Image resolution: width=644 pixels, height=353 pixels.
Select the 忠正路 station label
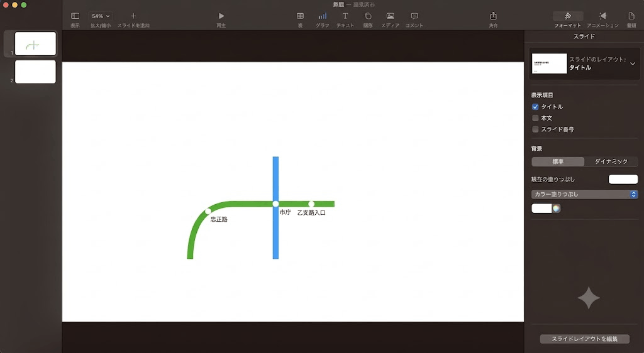[219, 219]
